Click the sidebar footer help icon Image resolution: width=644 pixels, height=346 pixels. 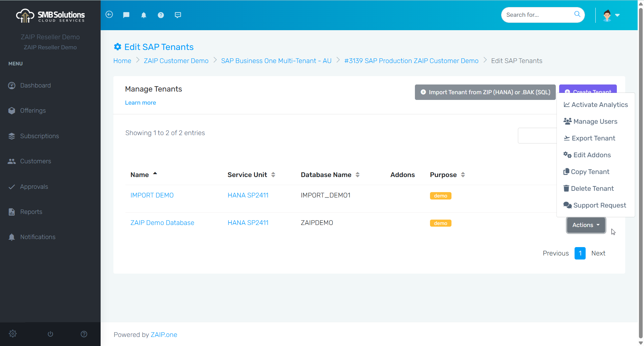84,334
